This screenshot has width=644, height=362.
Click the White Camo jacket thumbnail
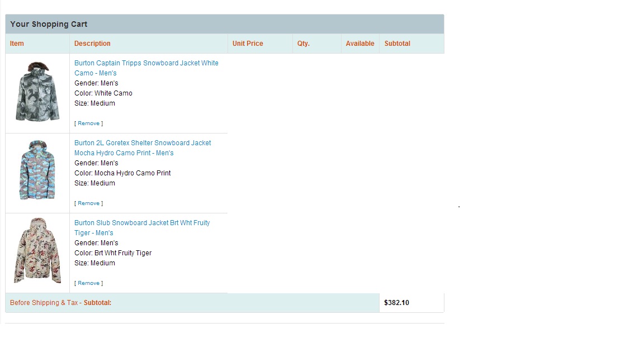point(37,92)
